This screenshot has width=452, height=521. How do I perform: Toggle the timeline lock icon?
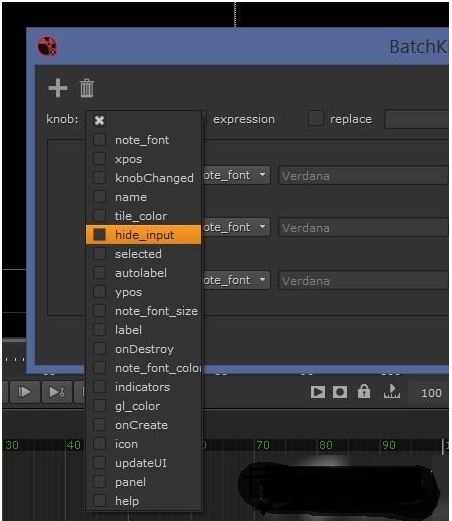pos(364,391)
